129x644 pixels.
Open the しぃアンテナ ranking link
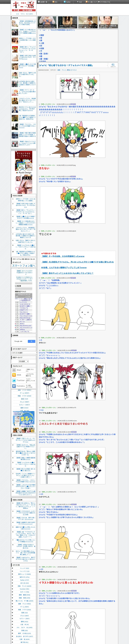click(23, 302)
